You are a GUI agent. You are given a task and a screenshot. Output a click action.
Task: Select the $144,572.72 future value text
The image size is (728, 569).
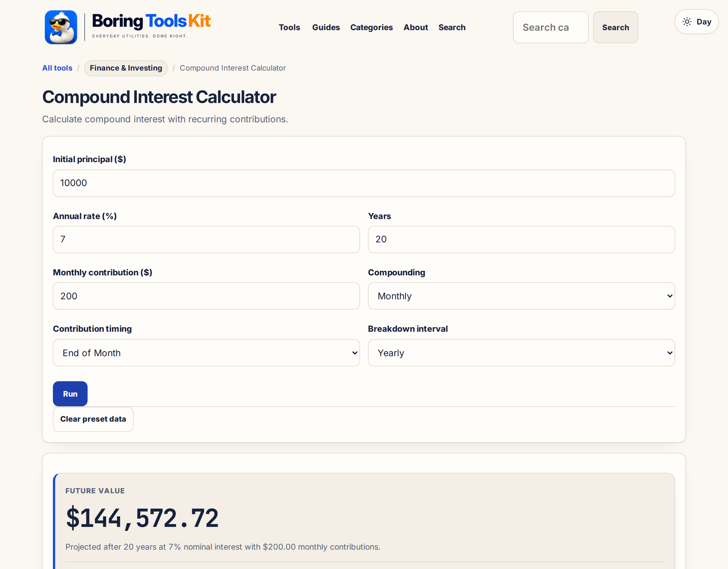coord(142,518)
